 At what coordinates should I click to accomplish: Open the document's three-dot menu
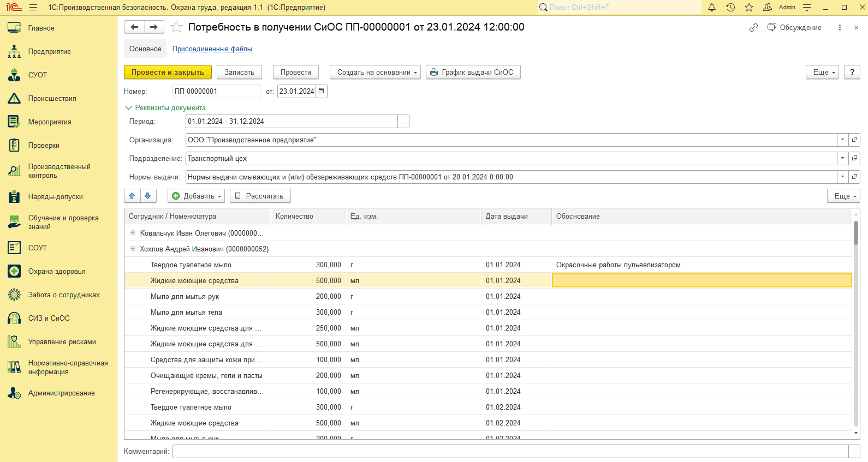click(840, 27)
